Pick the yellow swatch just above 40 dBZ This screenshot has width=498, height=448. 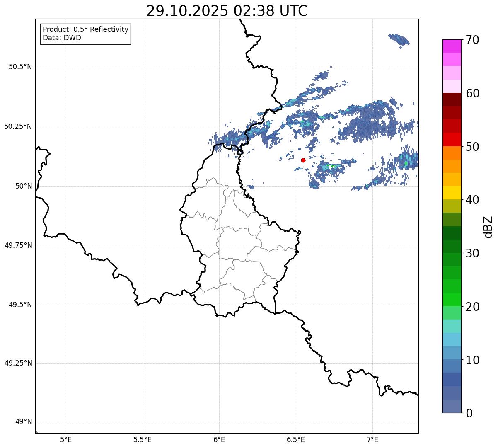[452, 193]
